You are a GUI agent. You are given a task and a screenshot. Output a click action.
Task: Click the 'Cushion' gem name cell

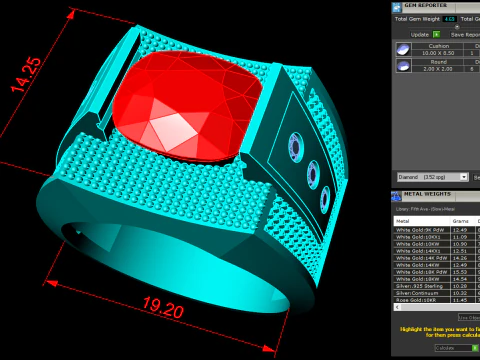coord(438,46)
